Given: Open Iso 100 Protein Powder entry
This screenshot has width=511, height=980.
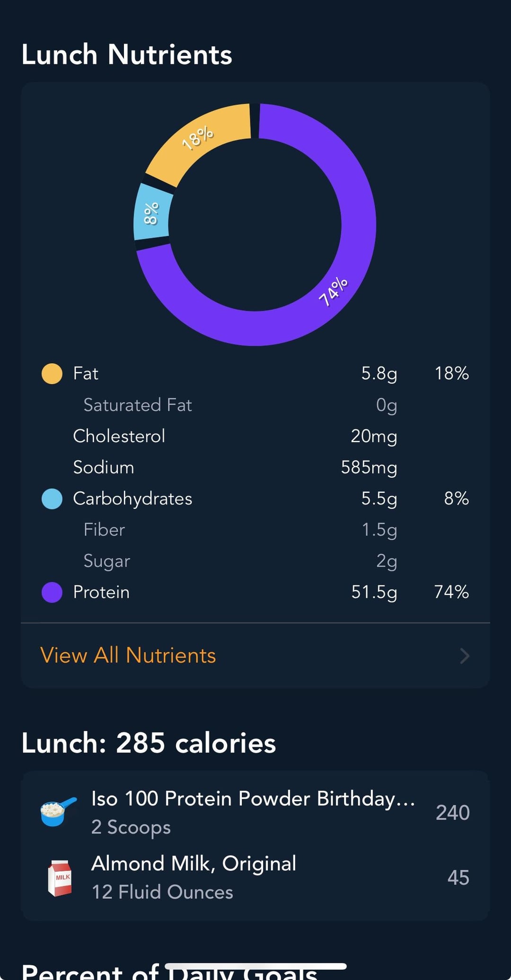Looking at the screenshot, I should point(255,813).
